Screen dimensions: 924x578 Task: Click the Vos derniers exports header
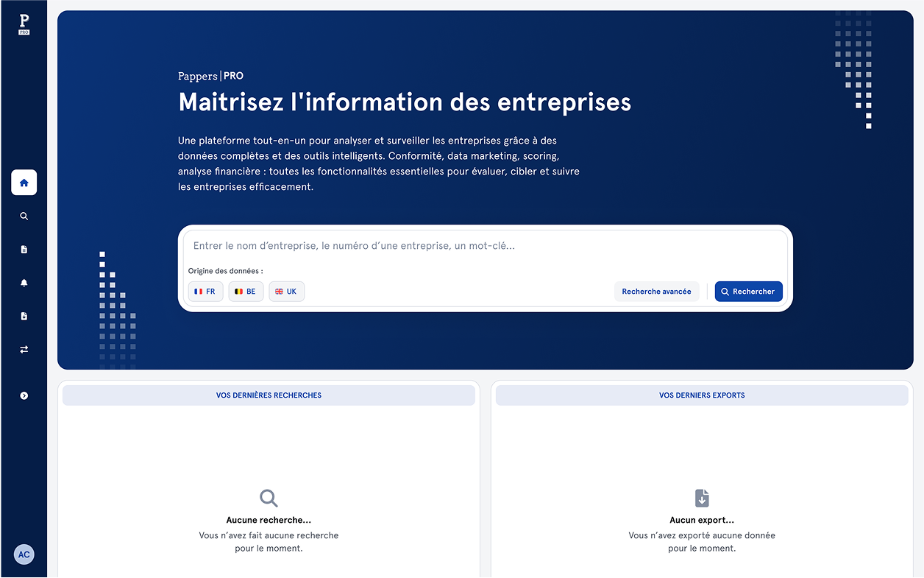click(x=702, y=395)
